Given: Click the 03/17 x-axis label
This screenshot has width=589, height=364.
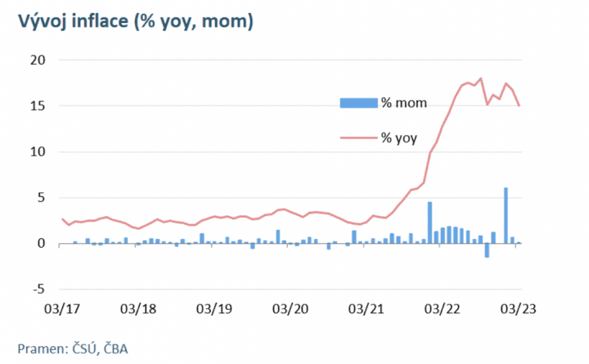Looking at the screenshot, I should pyautogui.click(x=62, y=308).
